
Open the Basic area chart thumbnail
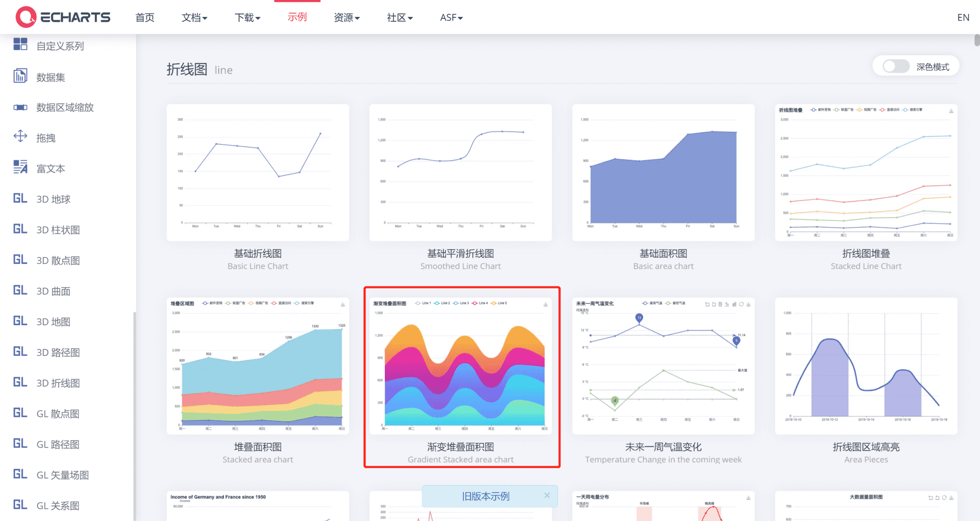663,173
